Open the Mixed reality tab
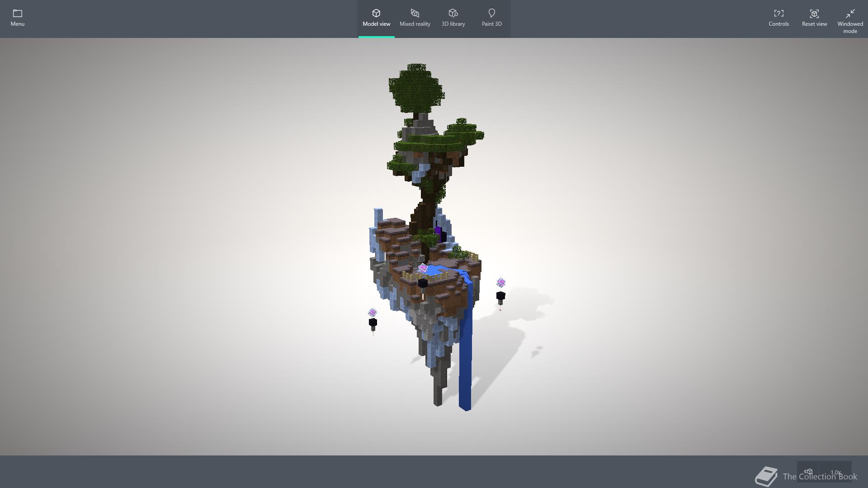The image size is (868, 488). pyautogui.click(x=415, y=19)
